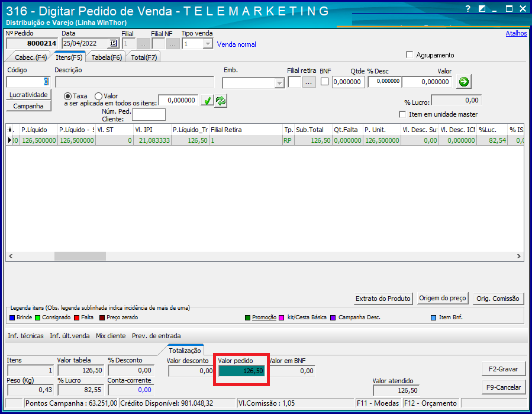Click the Lucratividade button

tap(28, 95)
